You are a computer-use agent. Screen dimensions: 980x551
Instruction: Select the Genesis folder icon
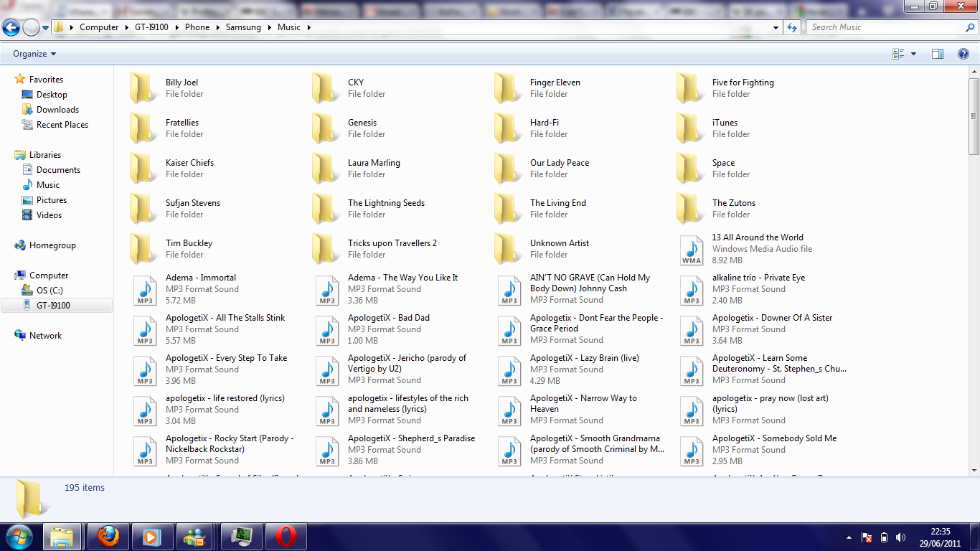(326, 128)
